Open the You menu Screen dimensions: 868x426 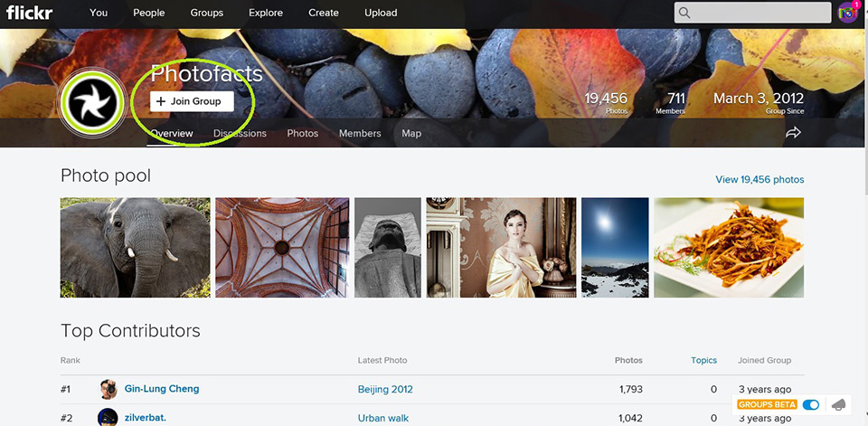(99, 13)
